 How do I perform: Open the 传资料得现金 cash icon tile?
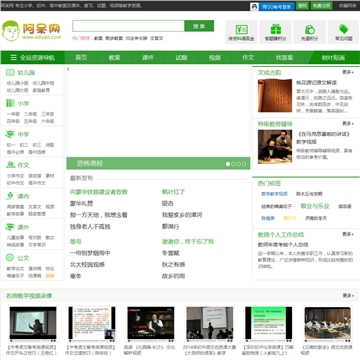241,32
